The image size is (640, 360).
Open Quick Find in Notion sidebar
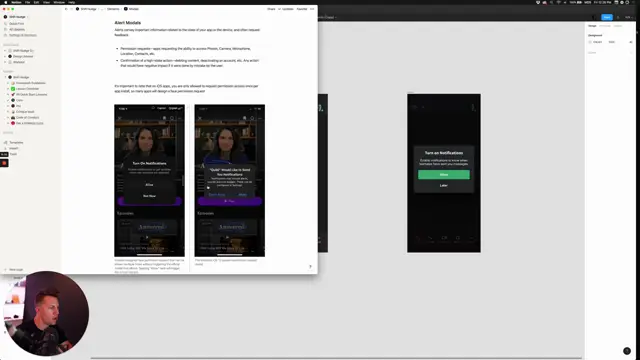(x=16, y=24)
